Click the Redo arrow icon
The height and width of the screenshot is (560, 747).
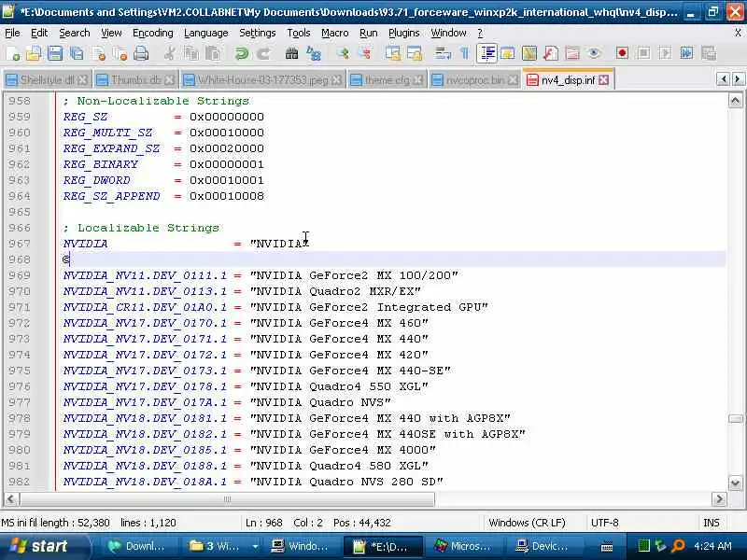(263, 53)
